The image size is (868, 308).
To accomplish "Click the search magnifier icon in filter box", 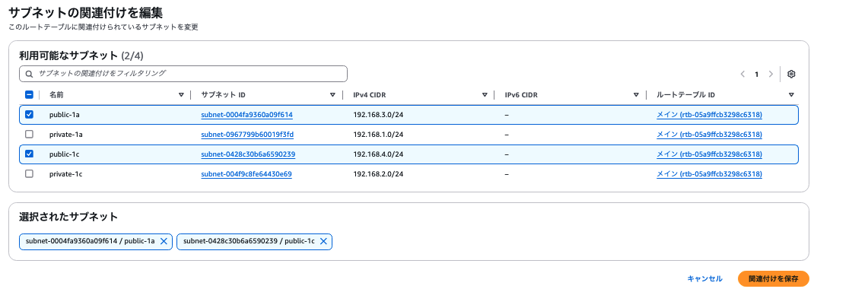I will pos(30,74).
